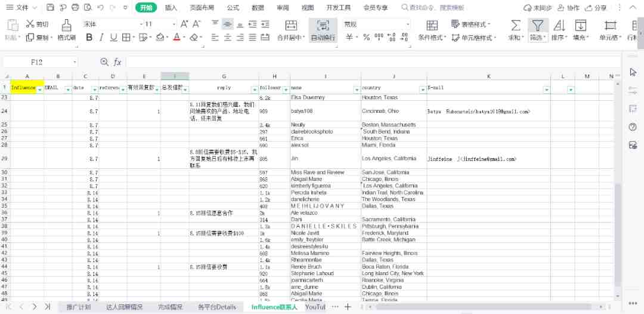Open the Sort (排序) tool
The height and width of the screenshot is (314, 644).
[x=559, y=25]
